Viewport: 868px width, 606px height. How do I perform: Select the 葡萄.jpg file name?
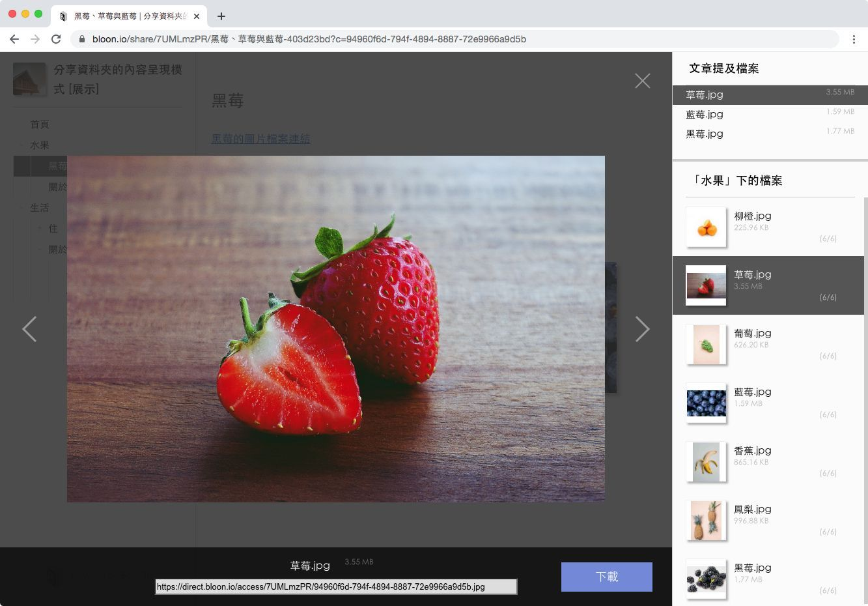coord(753,333)
